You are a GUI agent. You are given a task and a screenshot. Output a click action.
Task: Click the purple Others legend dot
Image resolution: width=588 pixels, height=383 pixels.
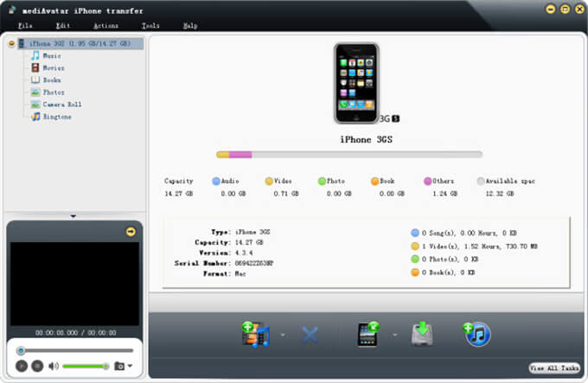pyautogui.click(x=427, y=182)
